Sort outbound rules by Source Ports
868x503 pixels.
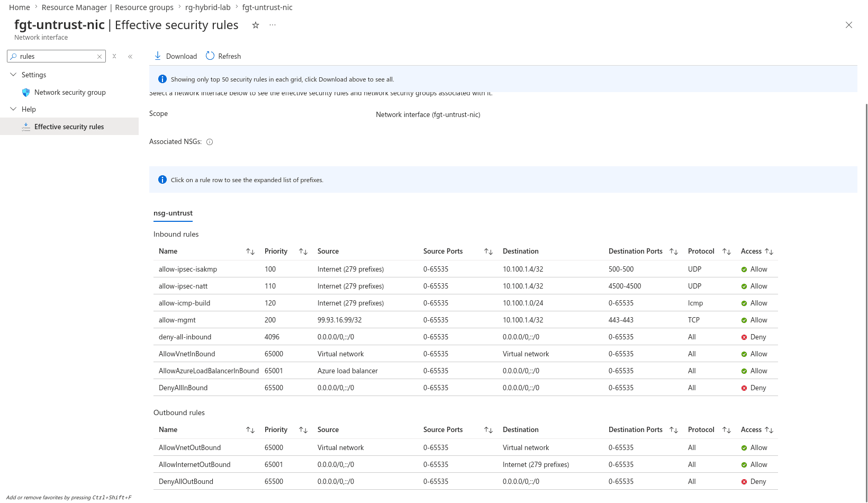[489, 430]
